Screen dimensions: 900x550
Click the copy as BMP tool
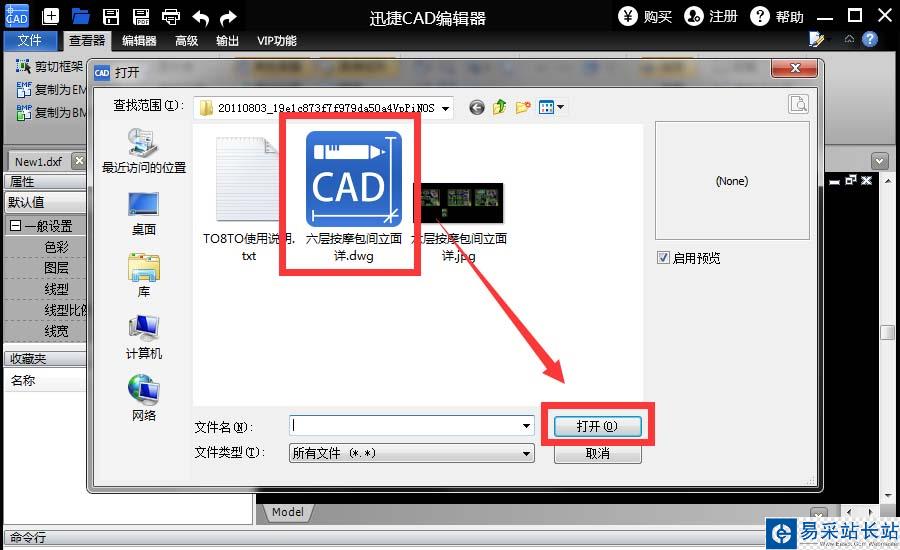click(x=51, y=113)
